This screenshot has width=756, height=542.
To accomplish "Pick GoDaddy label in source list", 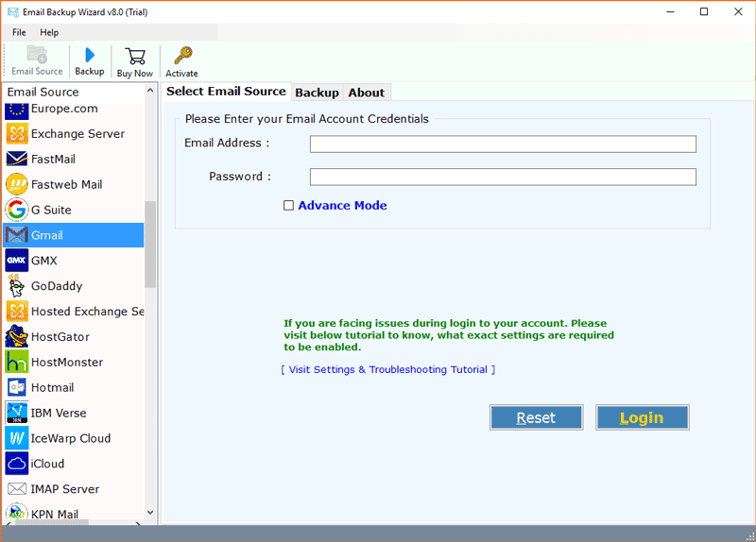I will [57, 286].
